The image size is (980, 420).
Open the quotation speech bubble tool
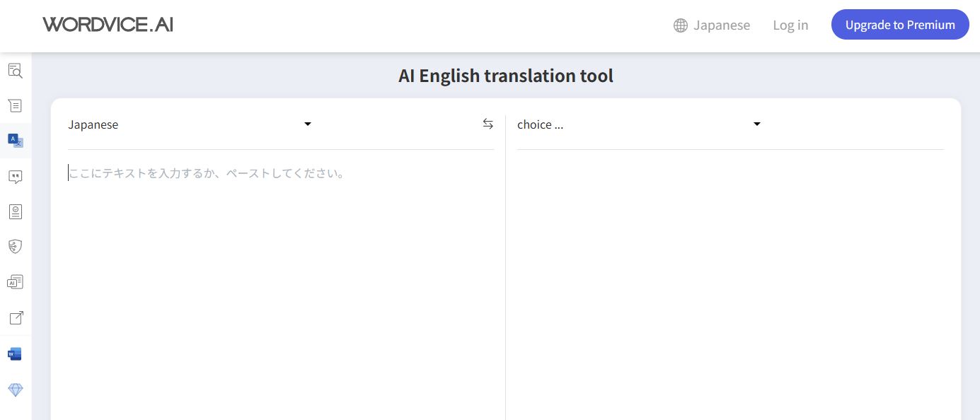click(x=15, y=177)
